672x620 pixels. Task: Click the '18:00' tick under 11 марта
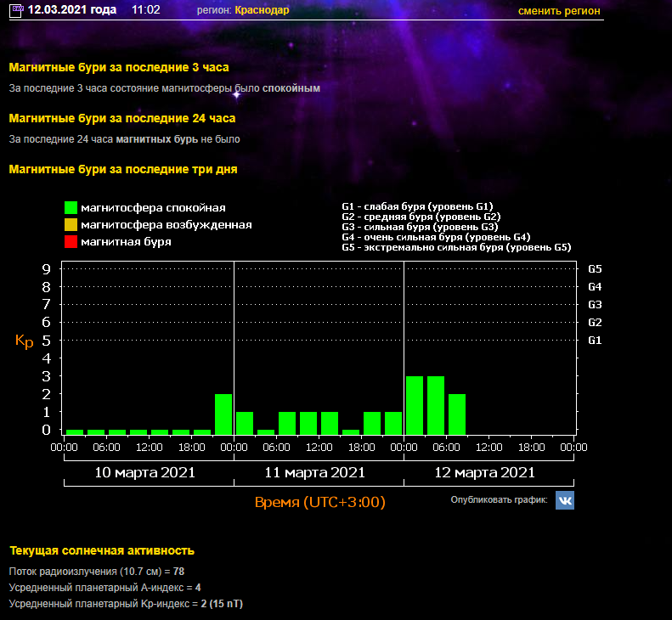361,448
